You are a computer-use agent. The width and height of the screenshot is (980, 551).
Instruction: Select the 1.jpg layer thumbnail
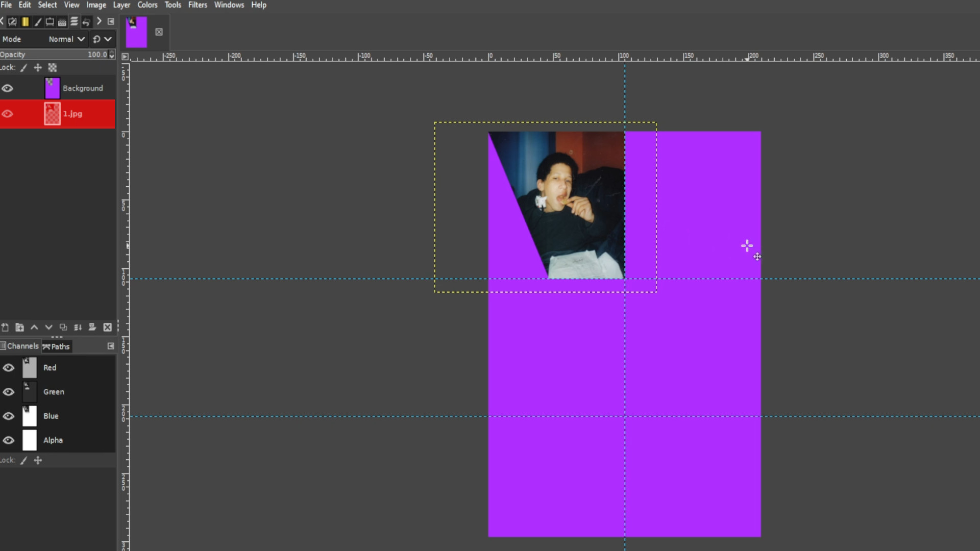[52, 114]
